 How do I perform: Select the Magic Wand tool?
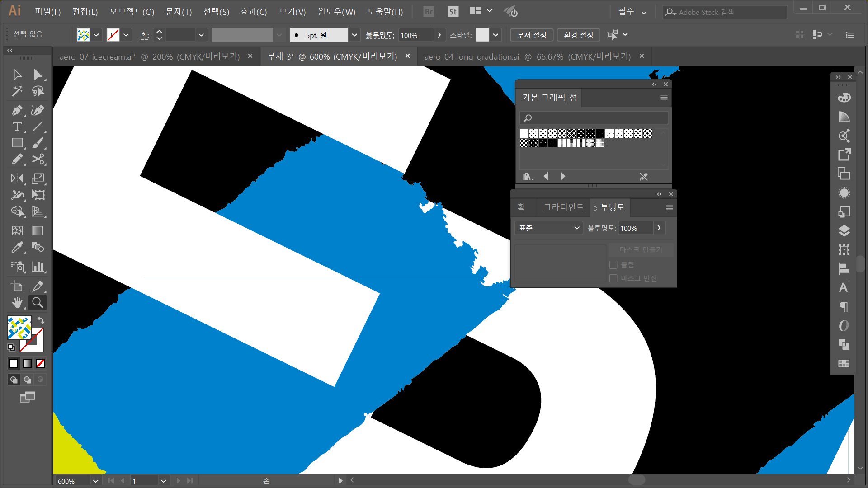pyautogui.click(x=17, y=91)
